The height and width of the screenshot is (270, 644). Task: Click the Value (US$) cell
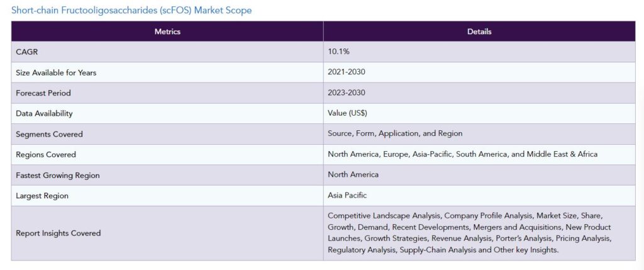pyautogui.click(x=479, y=113)
